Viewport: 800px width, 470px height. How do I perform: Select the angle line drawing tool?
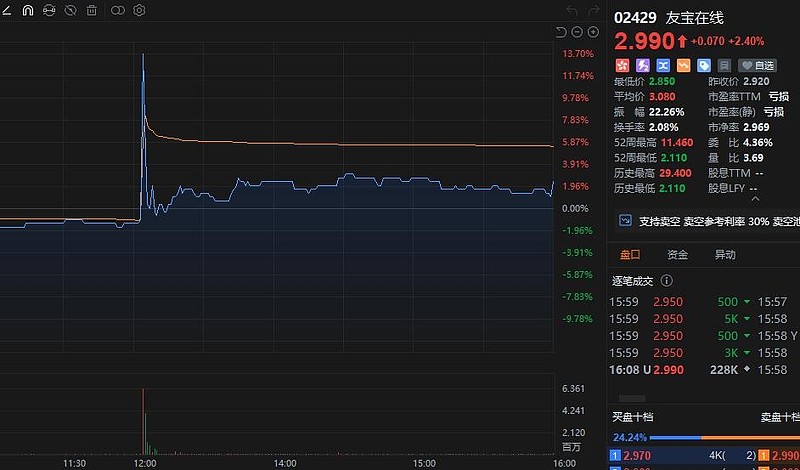pyautogui.click(x=8, y=10)
